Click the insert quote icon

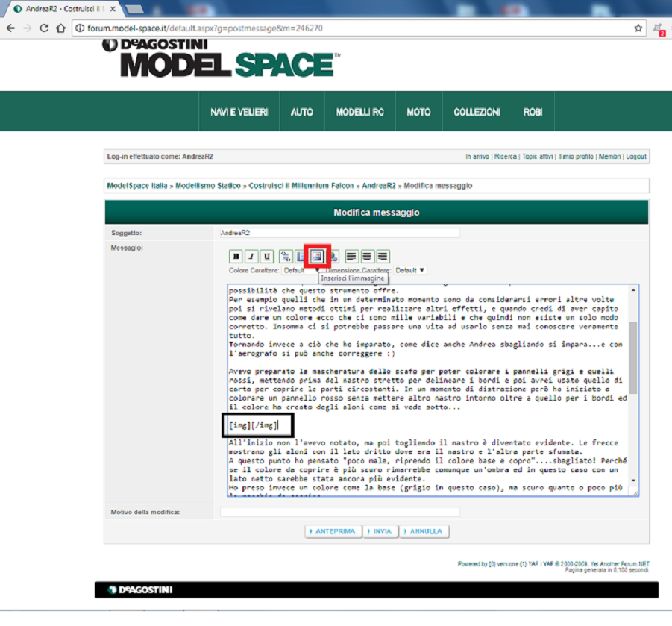tap(301, 256)
